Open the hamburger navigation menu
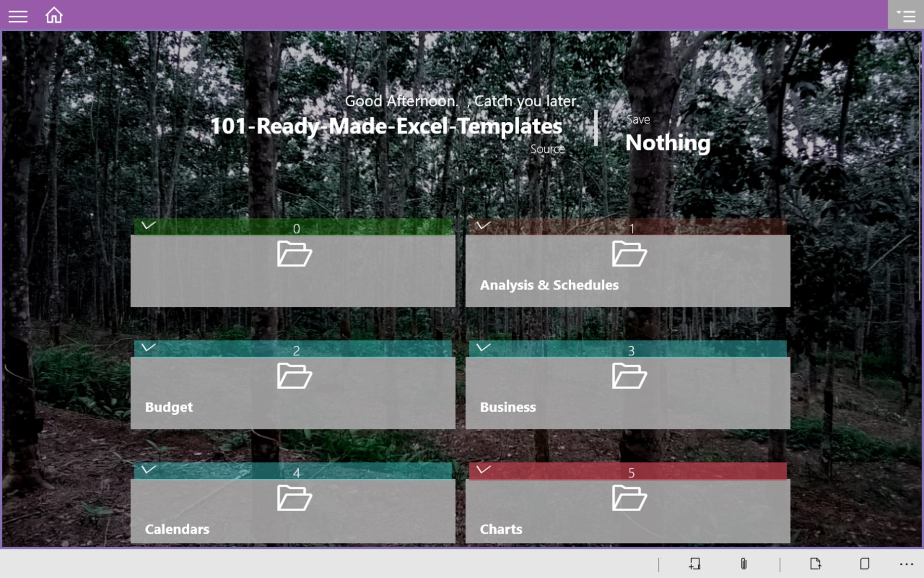Screen dimensions: 924x578 (x=18, y=16)
